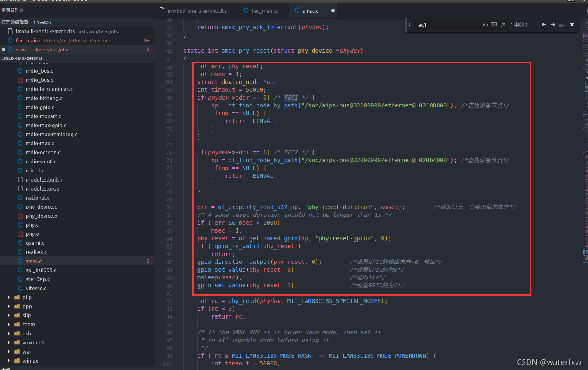Open spi_ks8995.c file
Viewport: 588px width, 370px height.
click(x=77, y=270)
